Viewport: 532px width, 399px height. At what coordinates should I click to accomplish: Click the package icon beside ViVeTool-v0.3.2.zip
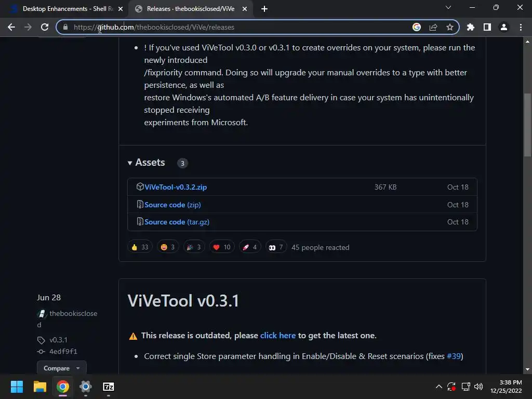tap(140, 187)
